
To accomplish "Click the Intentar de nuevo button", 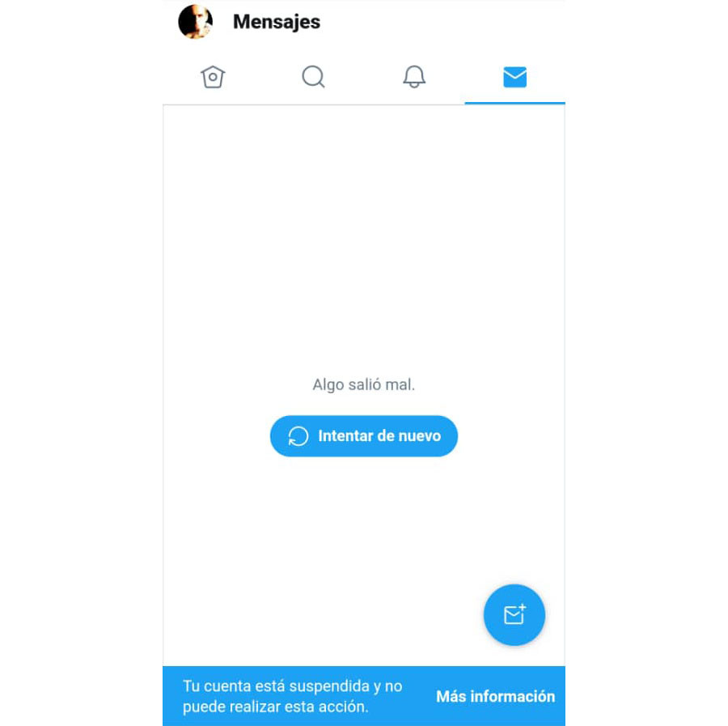I will tap(364, 436).
